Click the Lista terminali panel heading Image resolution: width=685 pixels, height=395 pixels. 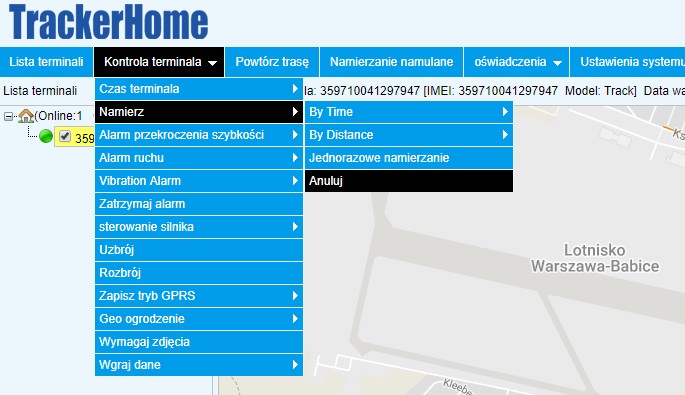[40, 90]
